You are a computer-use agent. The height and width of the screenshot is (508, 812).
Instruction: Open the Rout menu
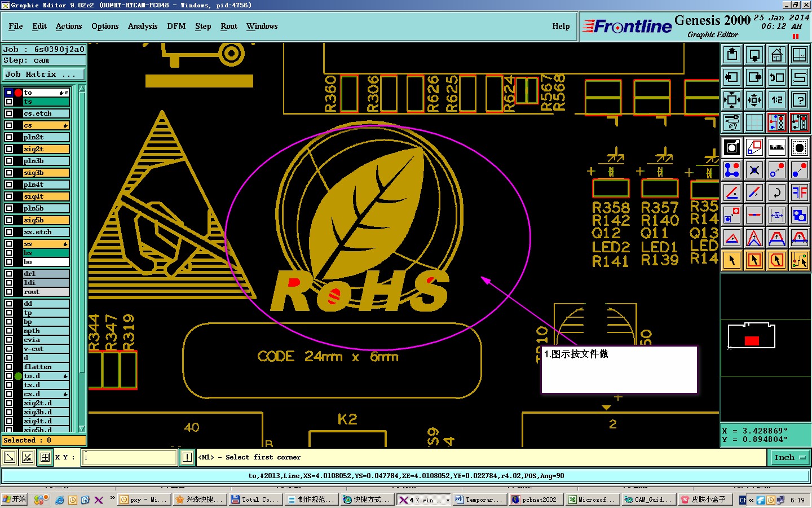pyautogui.click(x=229, y=26)
